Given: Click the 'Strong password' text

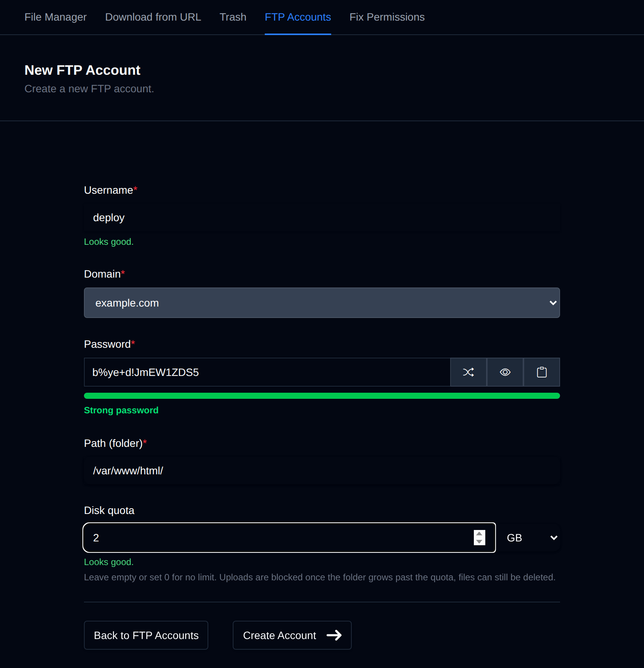Looking at the screenshot, I should (121, 410).
